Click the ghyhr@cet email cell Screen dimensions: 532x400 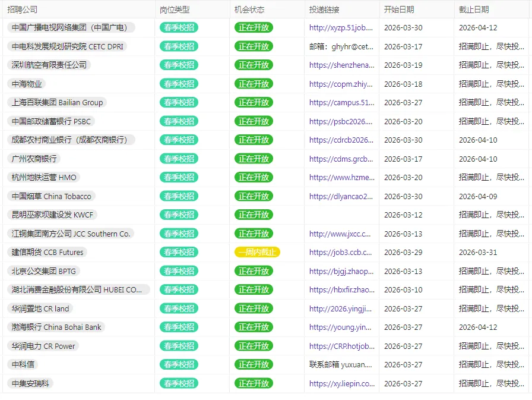pyautogui.click(x=341, y=46)
